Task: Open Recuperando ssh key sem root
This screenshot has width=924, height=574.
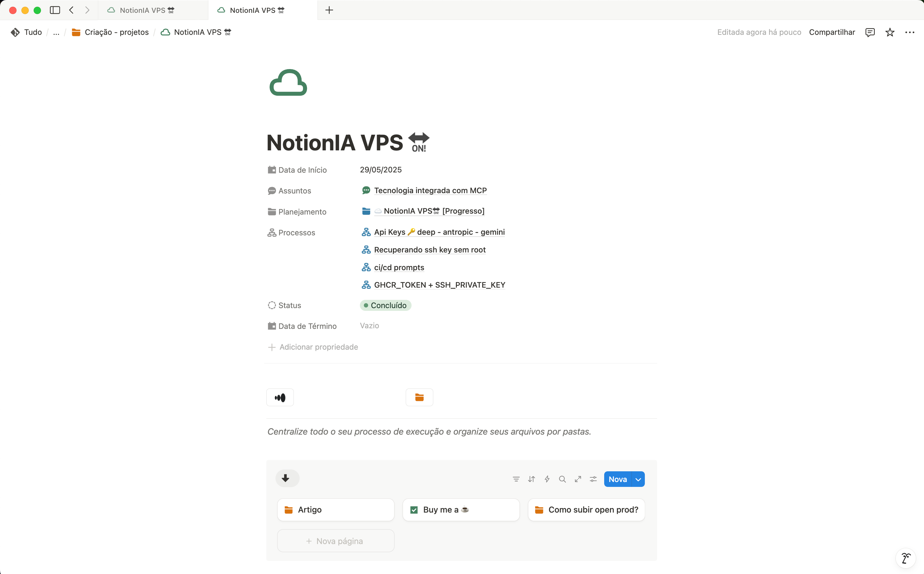Action: (430, 250)
